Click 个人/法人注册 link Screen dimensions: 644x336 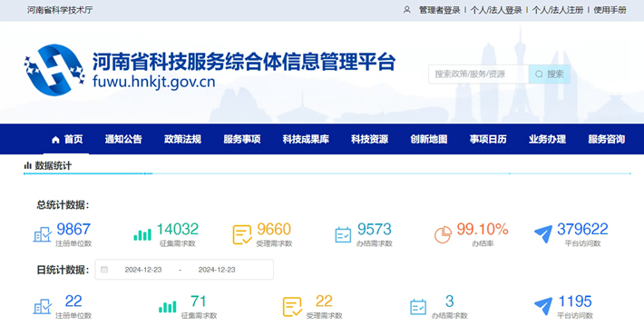(x=558, y=10)
